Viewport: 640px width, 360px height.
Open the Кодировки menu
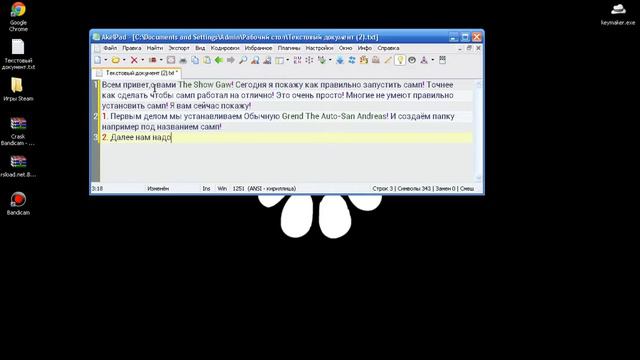click(x=225, y=48)
